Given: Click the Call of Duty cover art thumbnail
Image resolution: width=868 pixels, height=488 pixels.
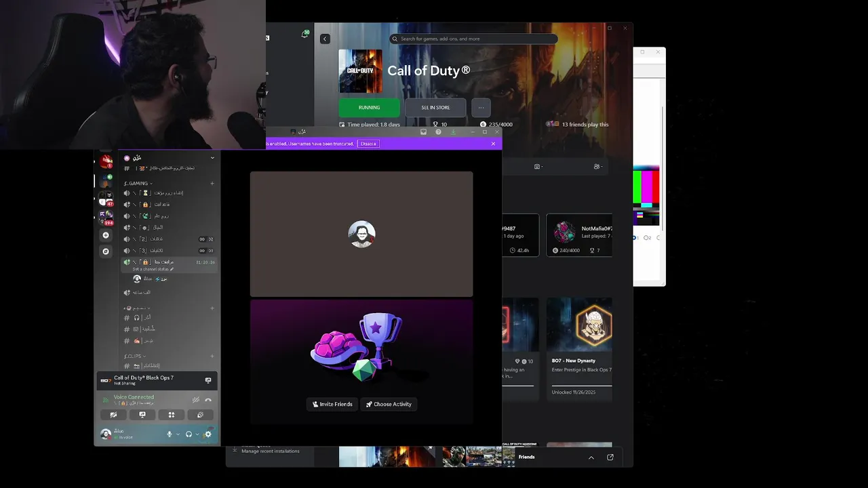Looking at the screenshot, I should pos(360,71).
